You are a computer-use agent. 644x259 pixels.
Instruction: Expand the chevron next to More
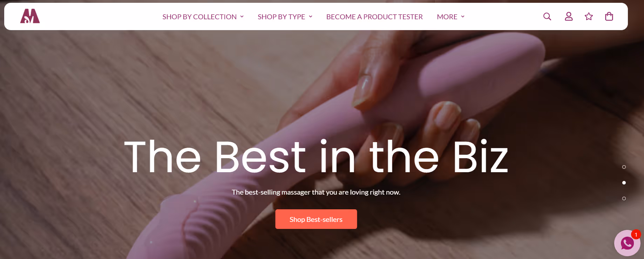tap(463, 16)
